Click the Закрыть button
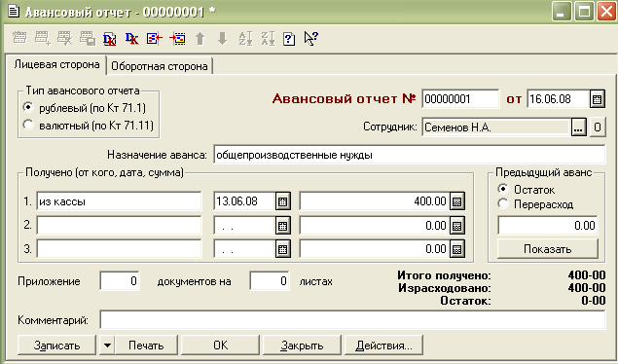Viewport: 618px width, 364px height. [x=302, y=346]
